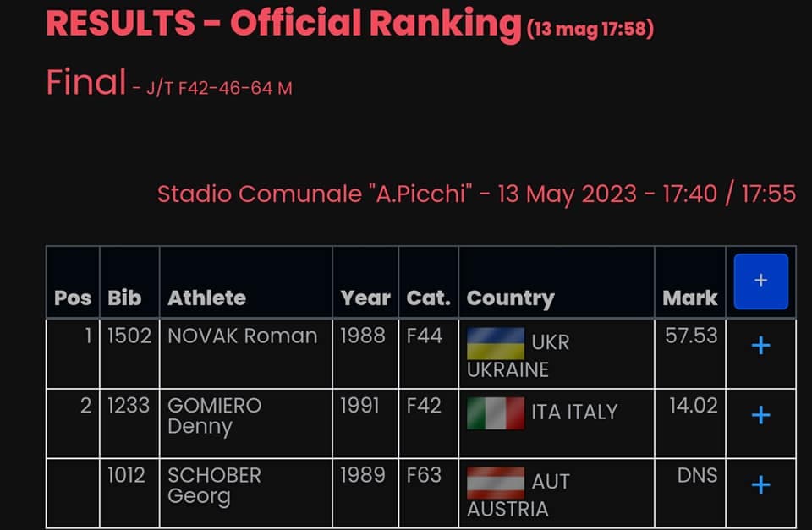Image resolution: width=812 pixels, height=530 pixels.
Task: Expand NOVAK Roman's result details
Action: (760, 346)
